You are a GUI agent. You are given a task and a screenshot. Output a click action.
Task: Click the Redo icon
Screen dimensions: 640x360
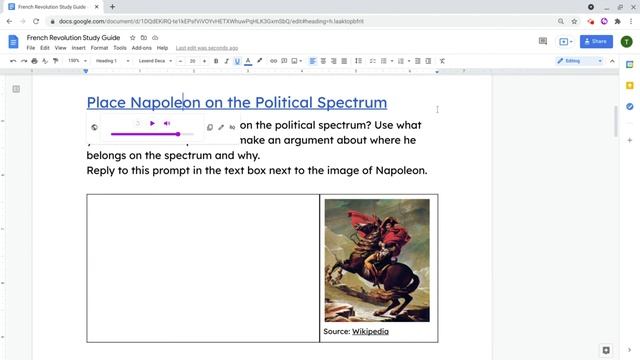pos(24,61)
